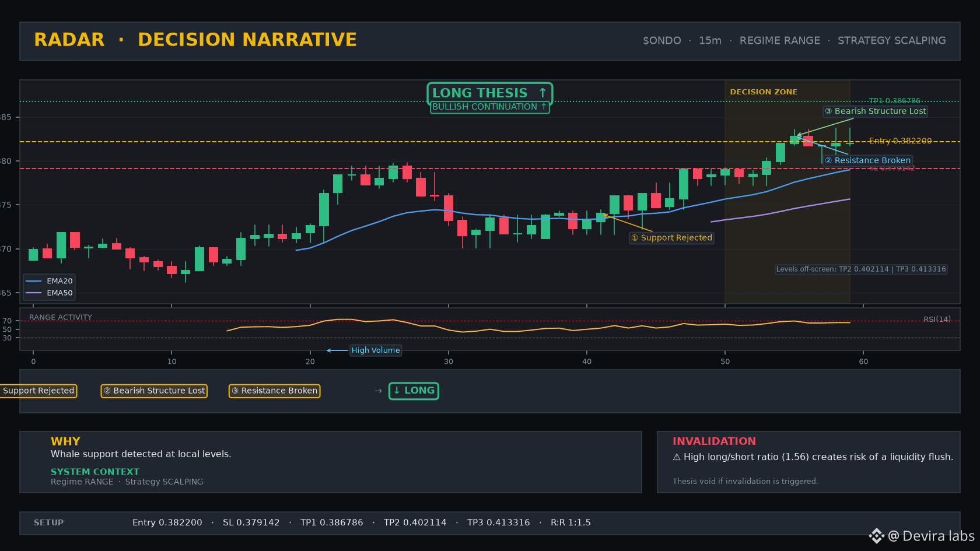Click the EMA50 purple legend line
The height and width of the screenshot is (551, 980).
pyautogui.click(x=34, y=293)
